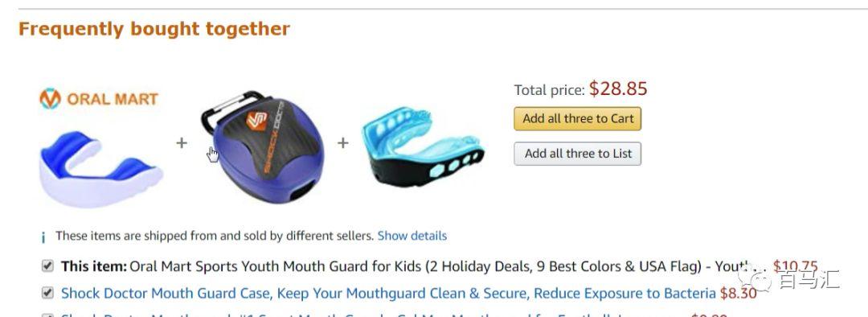Open the white and blue Oral Mart mouth guard image
Image resolution: width=868 pixels, height=317 pixels.
click(100, 168)
